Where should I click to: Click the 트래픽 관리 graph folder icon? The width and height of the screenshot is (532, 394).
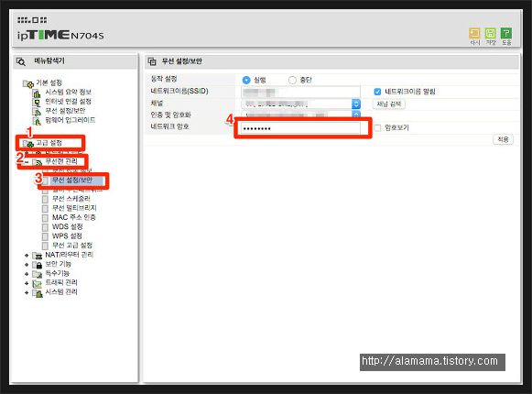coord(38,283)
